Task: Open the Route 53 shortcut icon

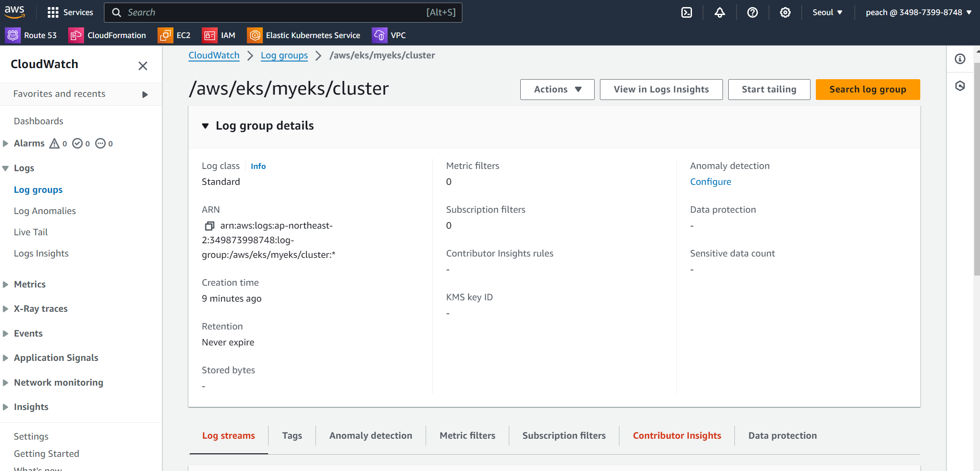Action: [x=13, y=35]
